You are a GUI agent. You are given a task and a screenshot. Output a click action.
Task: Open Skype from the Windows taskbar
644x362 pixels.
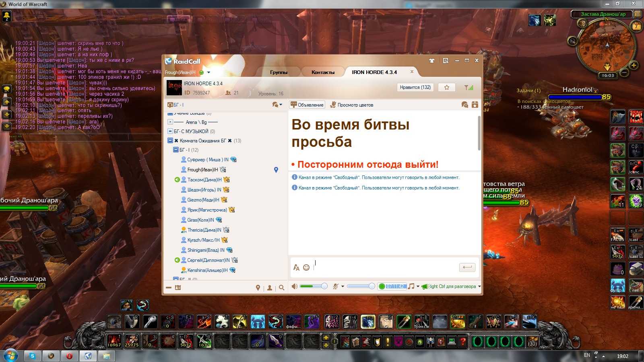pos(33,356)
